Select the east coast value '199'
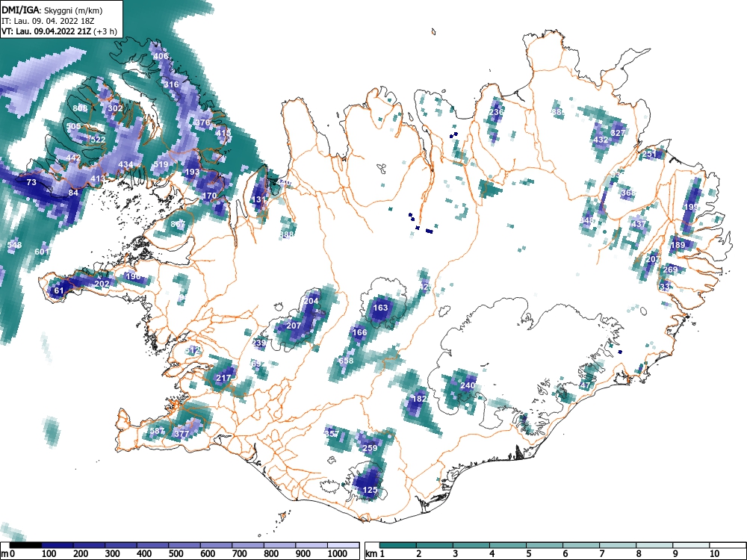This screenshot has height=560, width=747. [691, 207]
